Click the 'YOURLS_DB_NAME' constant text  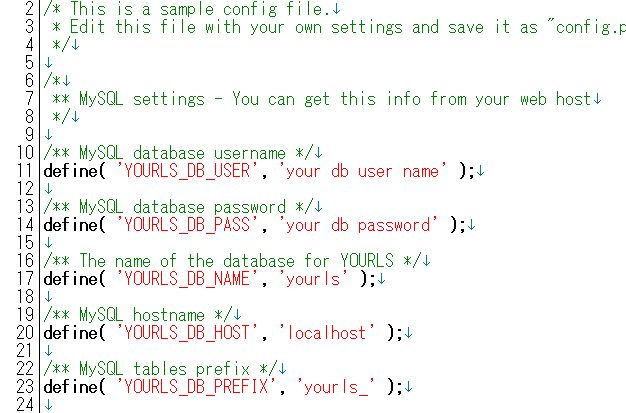click(x=187, y=279)
